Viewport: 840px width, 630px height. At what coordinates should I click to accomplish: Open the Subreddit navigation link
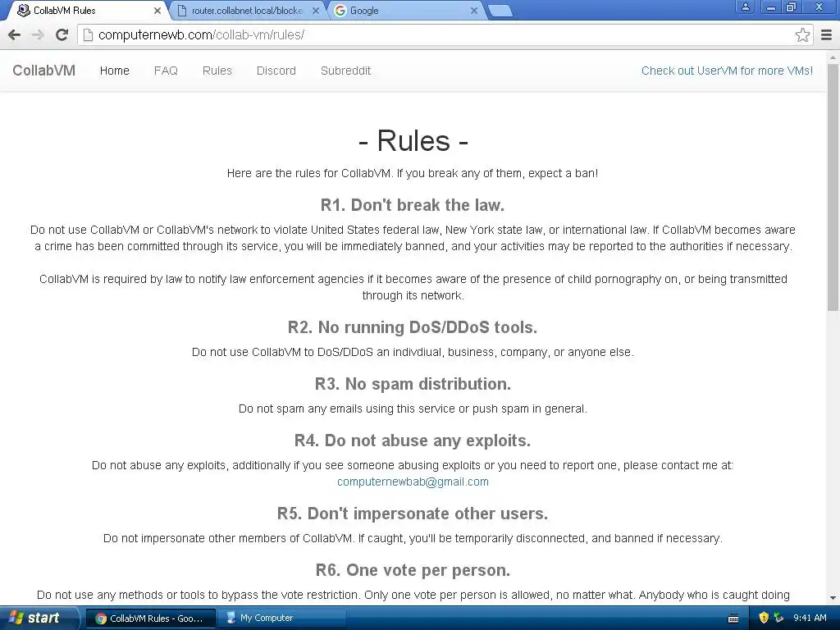coord(345,71)
